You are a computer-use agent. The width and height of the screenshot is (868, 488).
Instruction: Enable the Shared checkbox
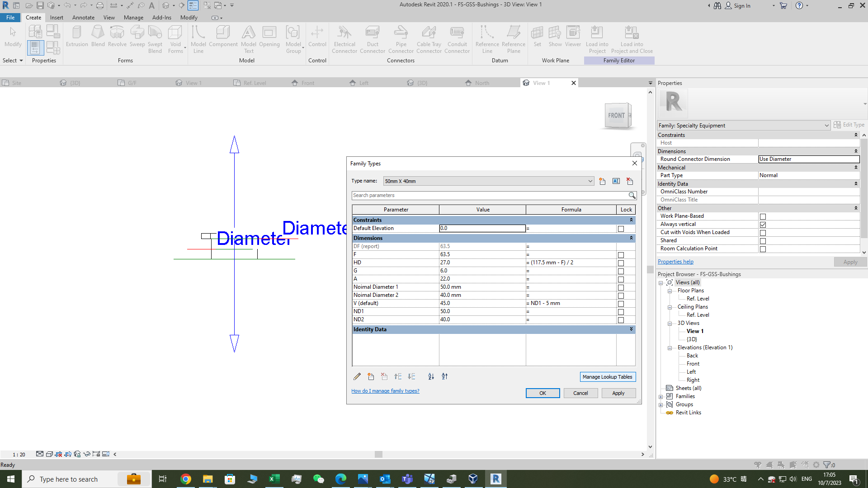[763, 241]
